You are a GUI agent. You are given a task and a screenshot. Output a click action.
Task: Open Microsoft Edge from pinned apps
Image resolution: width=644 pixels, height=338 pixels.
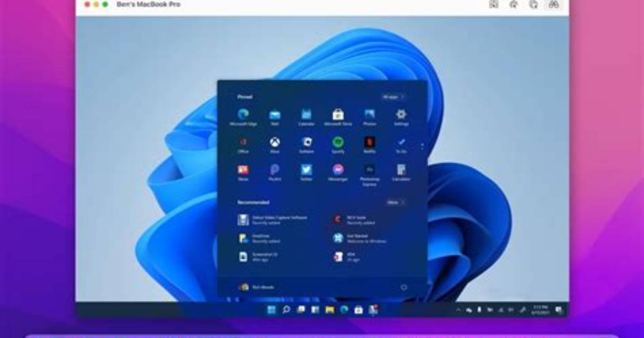(x=243, y=117)
